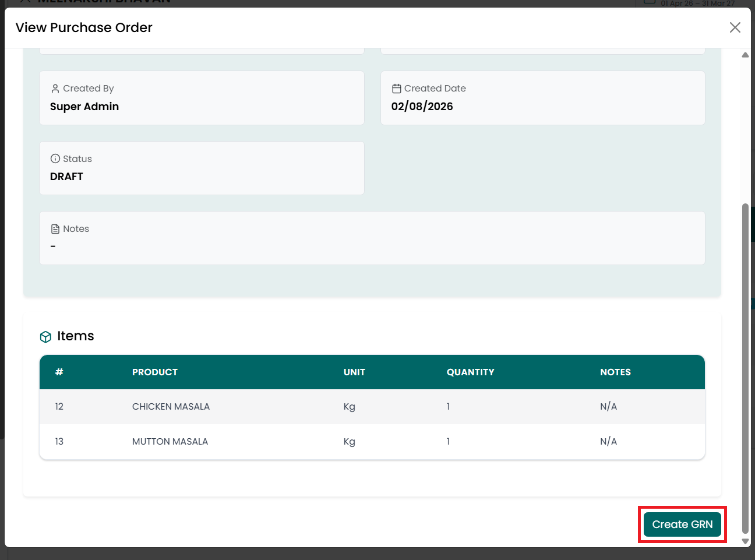Click the N/A notes for CHICKEN MASALA
Viewport: 755px width, 560px height.
pyautogui.click(x=608, y=407)
